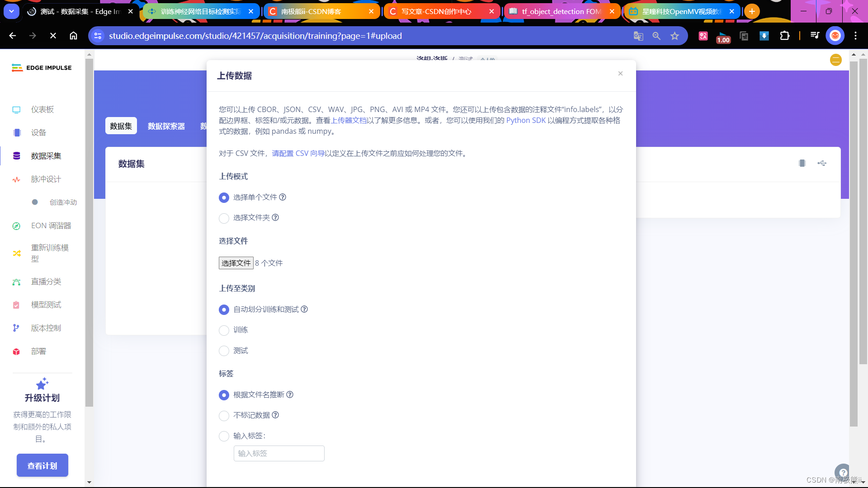The height and width of the screenshot is (488, 868).
Task: Bookmark page with the star icon
Action: coord(675,36)
